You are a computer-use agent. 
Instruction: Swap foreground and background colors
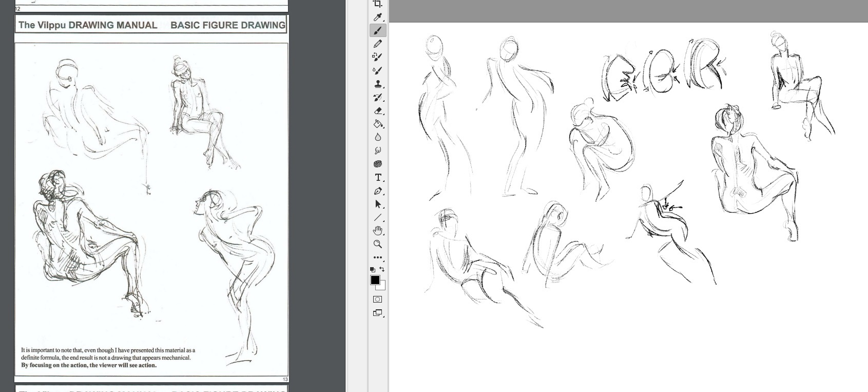tap(382, 269)
